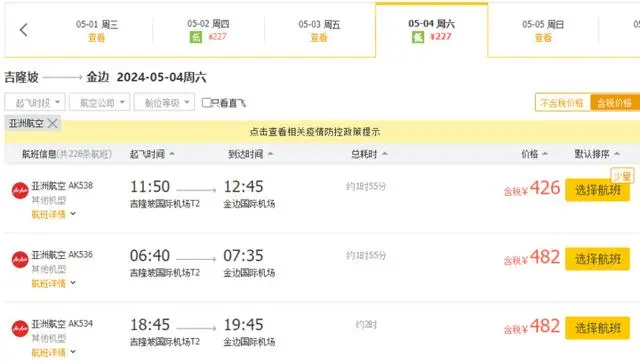Switch to 不含税价格 price view
This screenshot has height=364, width=640.
point(562,103)
